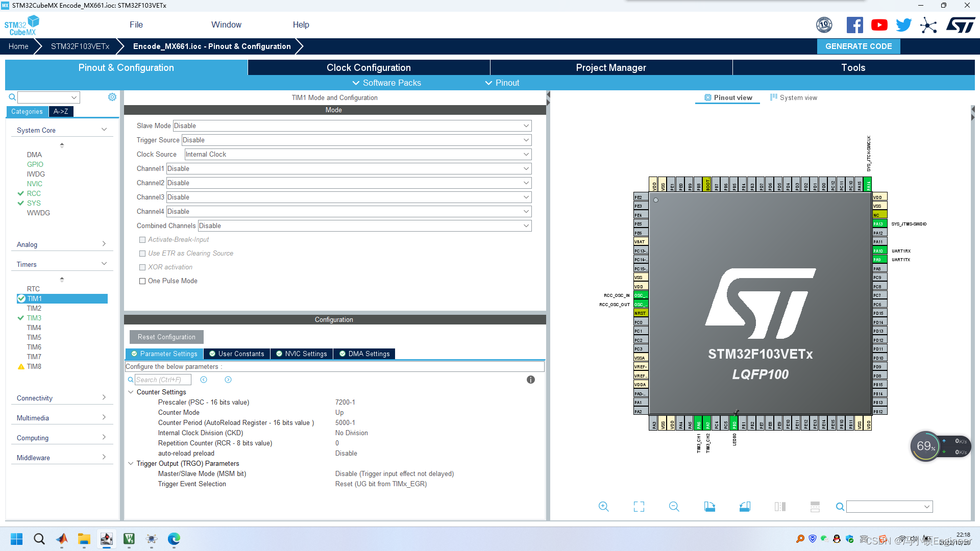Check XOR activation option

[143, 267]
